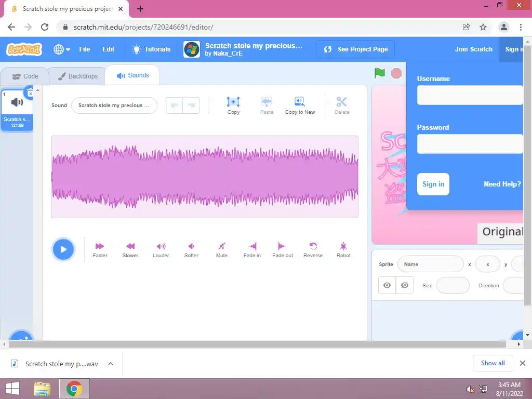Focus the Username field
Viewport: 532px width, 399px height.
coord(470,95)
